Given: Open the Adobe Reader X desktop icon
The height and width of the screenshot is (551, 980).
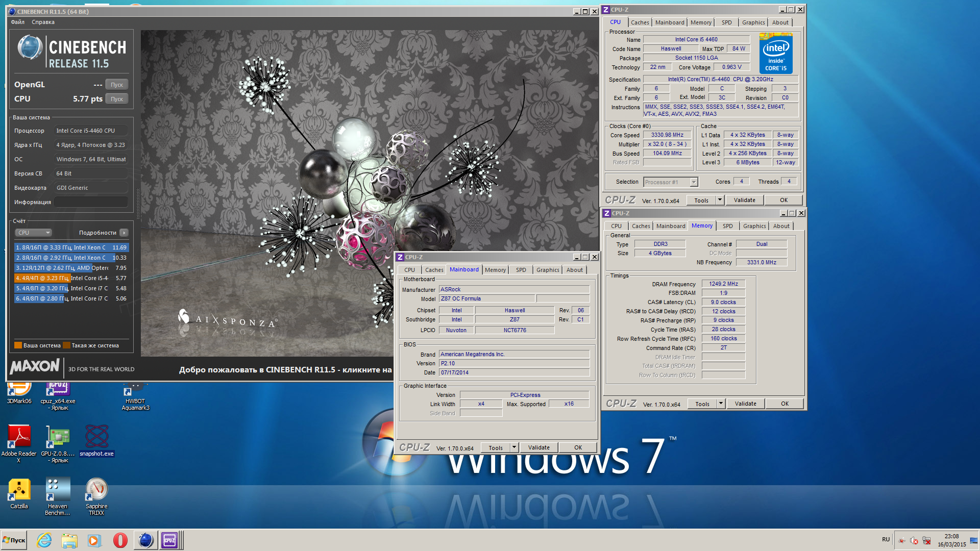Looking at the screenshot, I should point(19,443).
